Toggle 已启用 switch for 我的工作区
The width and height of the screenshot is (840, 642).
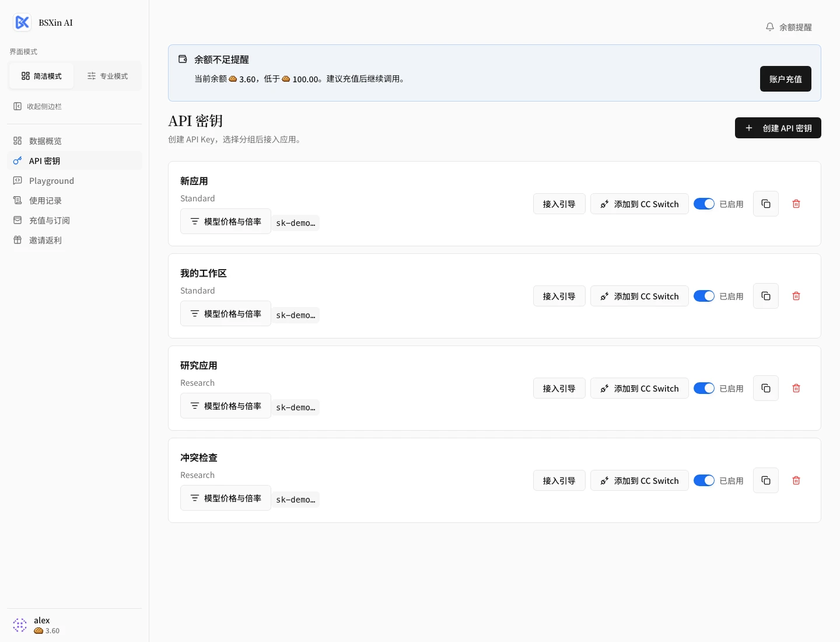[x=704, y=296]
